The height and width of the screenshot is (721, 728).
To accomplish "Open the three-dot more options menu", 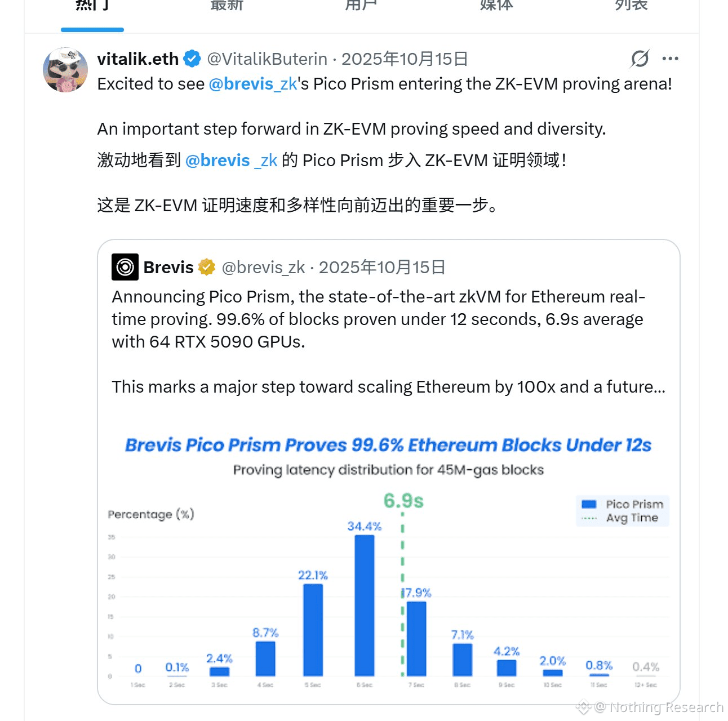I will tap(670, 59).
